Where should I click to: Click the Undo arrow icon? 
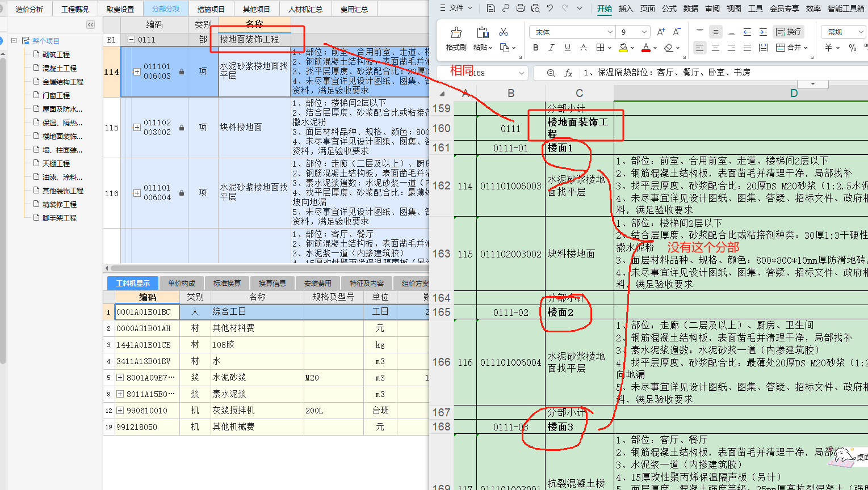pyautogui.click(x=550, y=8)
